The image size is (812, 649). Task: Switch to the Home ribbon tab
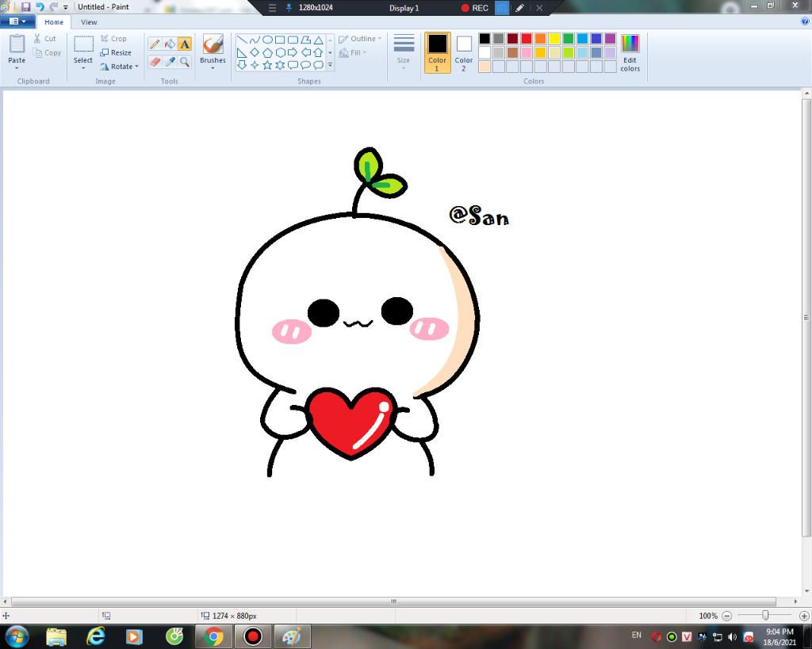point(54,22)
